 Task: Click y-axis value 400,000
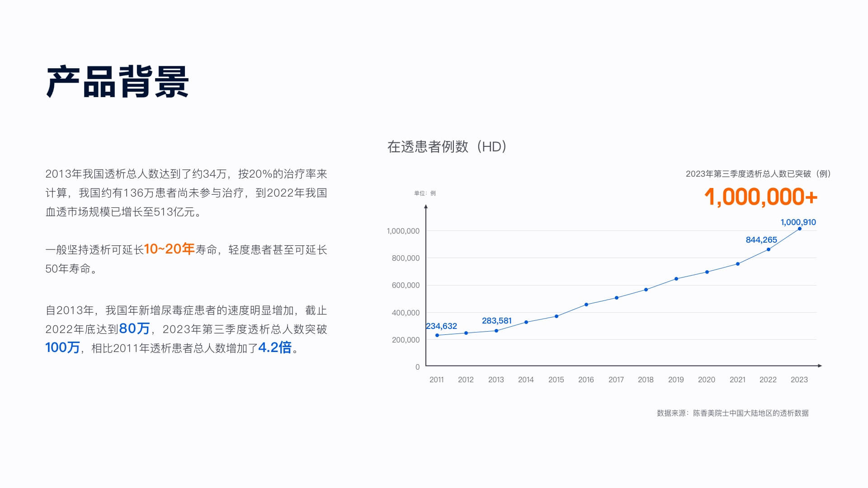[406, 313]
